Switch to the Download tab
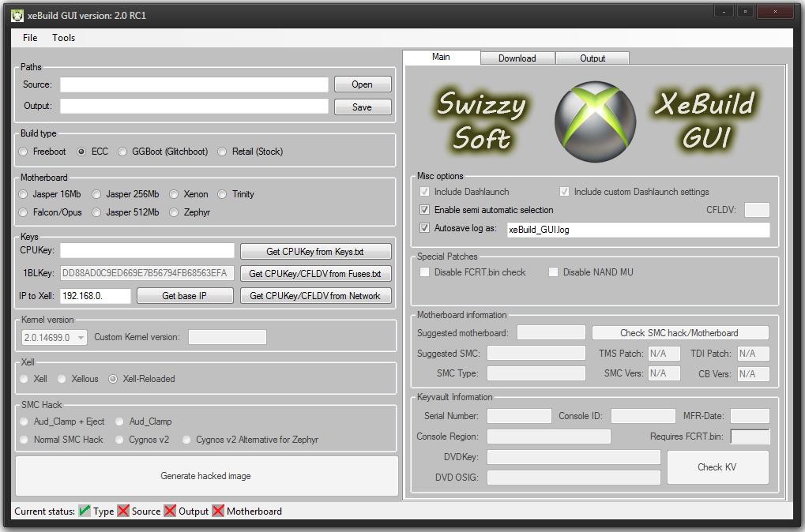The width and height of the screenshot is (805, 532). 517,58
